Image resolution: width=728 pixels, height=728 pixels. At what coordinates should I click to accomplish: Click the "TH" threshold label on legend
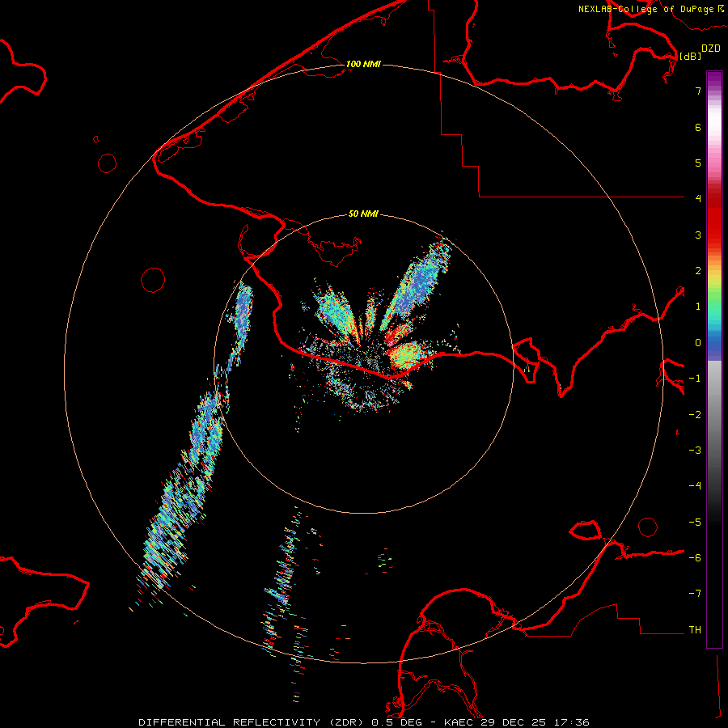(x=695, y=630)
